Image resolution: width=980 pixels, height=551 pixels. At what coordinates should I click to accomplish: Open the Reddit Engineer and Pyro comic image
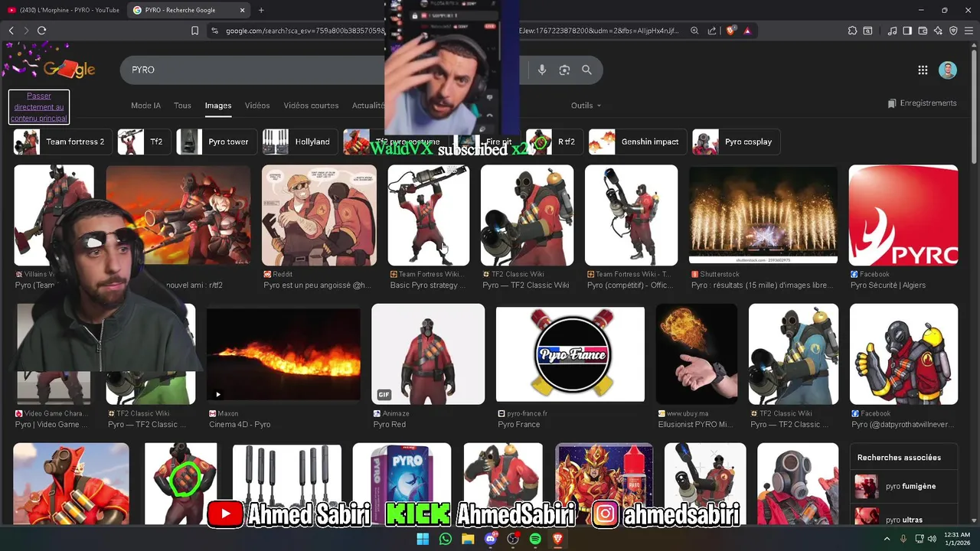click(x=318, y=215)
